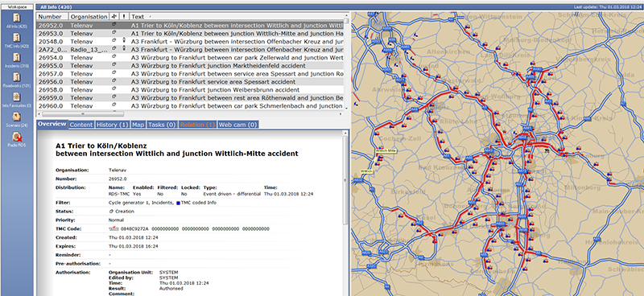The width and height of the screenshot is (644, 296).
Task: Click the Workspace button above the sidebar
Action: point(17,6)
